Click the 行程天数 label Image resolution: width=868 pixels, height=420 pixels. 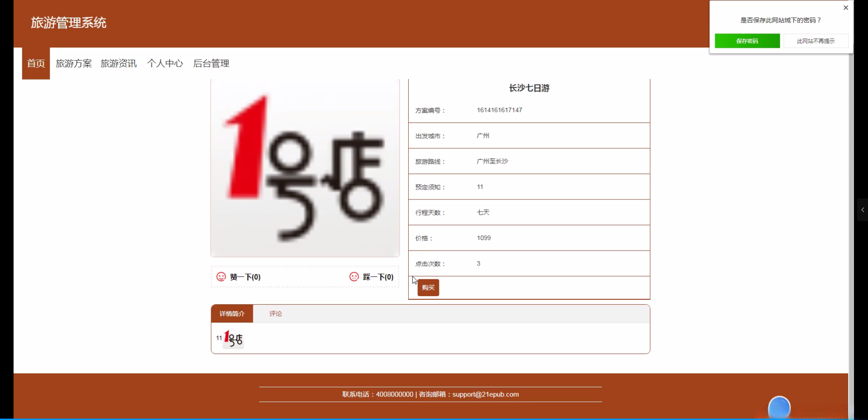coord(430,212)
